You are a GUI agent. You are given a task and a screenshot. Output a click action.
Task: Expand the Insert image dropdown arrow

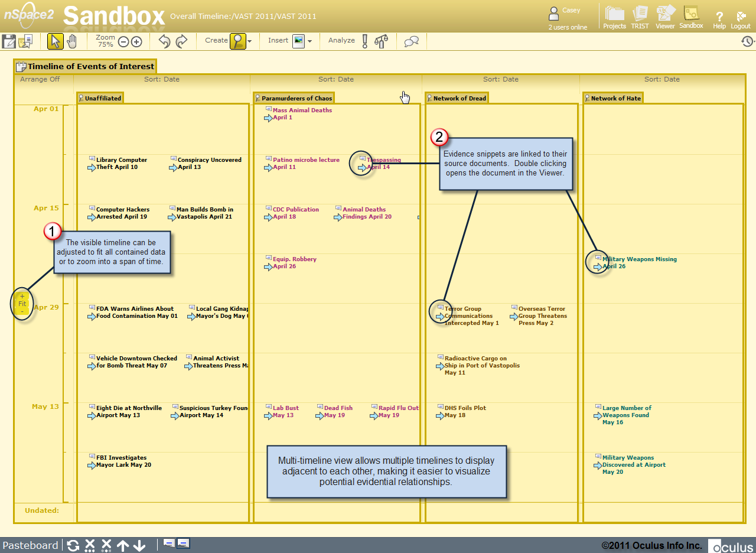click(x=309, y=41)
